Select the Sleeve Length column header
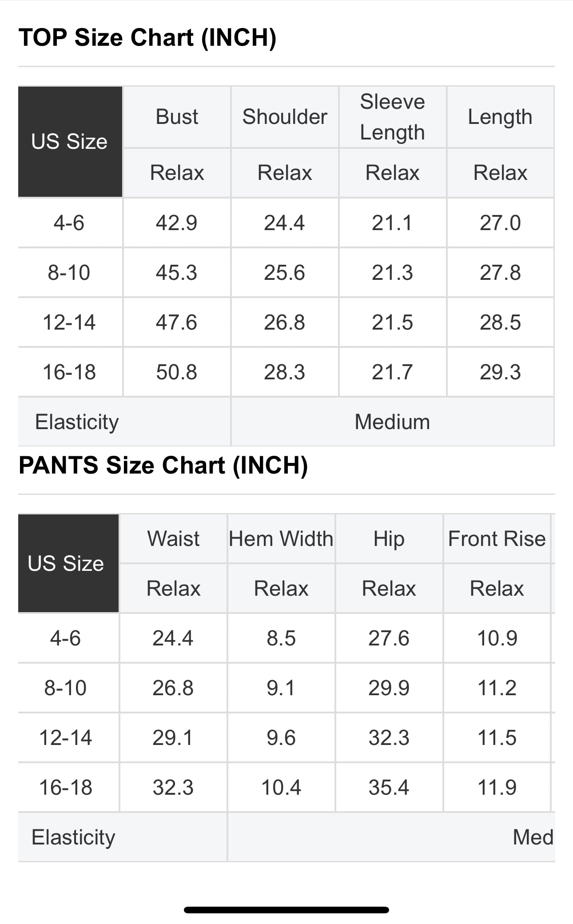Viewport: 573px width, 924px height. click(x=392, y=117)
